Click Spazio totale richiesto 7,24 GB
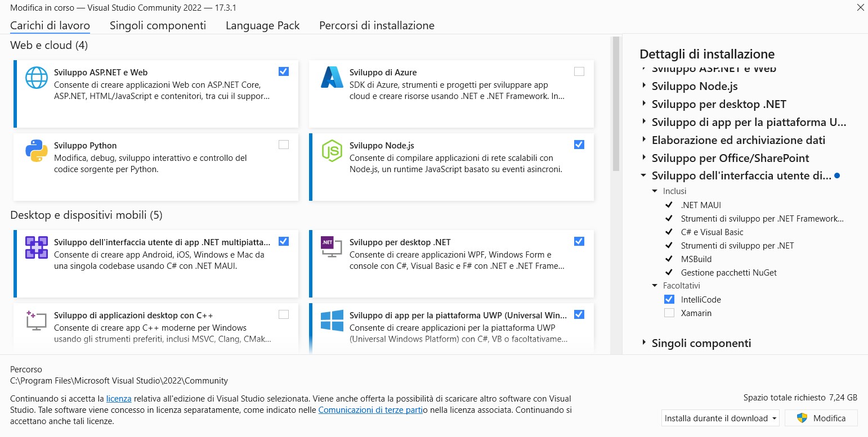The height and width of the screenshot is (437, 868). tap(800, 397)
